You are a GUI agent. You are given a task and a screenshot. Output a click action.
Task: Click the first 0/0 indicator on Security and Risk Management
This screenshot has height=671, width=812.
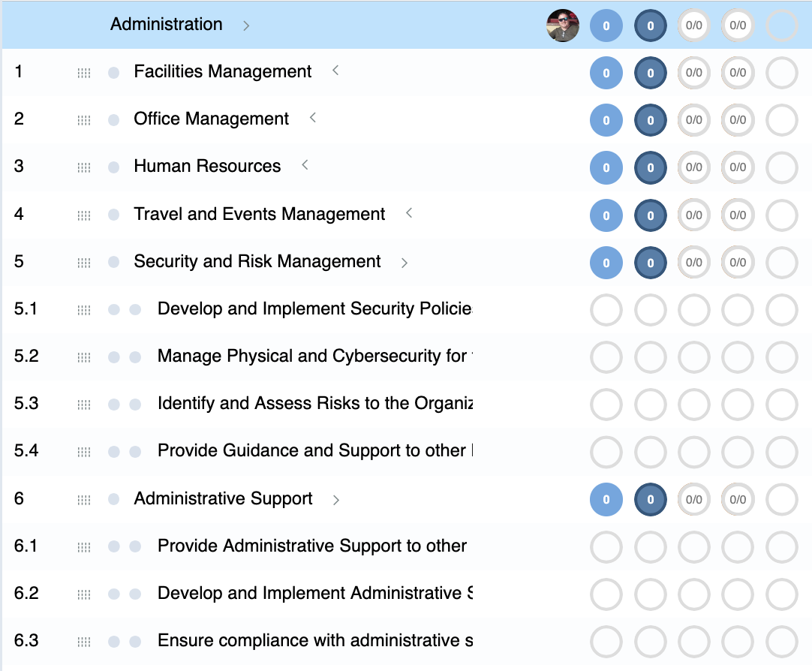point(693,263)
